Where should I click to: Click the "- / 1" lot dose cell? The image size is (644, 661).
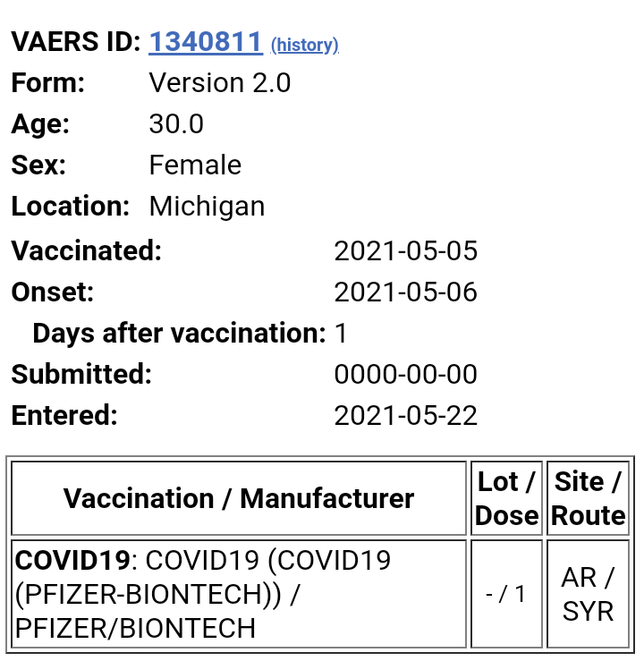click(x=506, y=594)
